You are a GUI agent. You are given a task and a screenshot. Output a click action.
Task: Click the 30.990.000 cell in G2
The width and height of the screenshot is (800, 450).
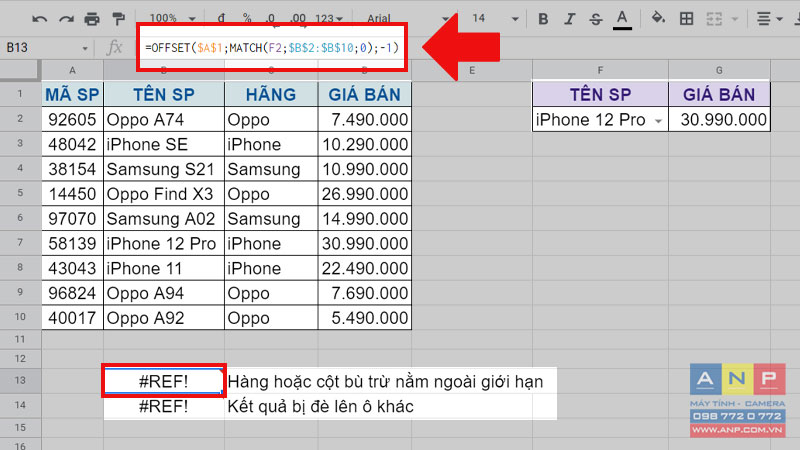coord(719,119)
